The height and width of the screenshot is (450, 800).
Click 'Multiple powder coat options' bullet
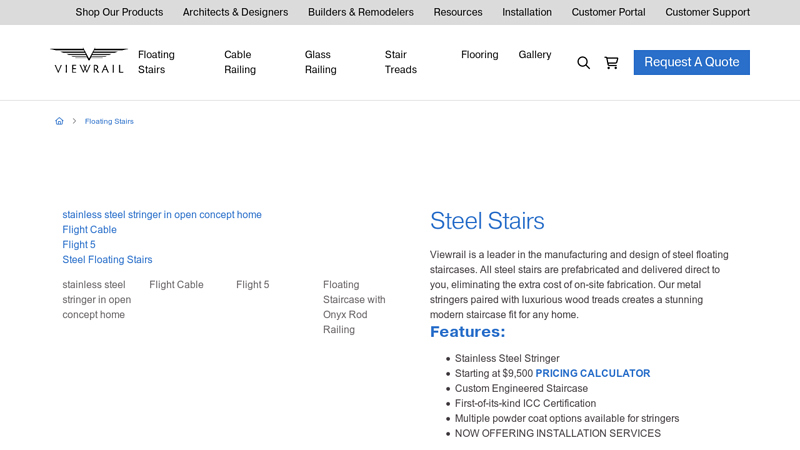(567, 418)
